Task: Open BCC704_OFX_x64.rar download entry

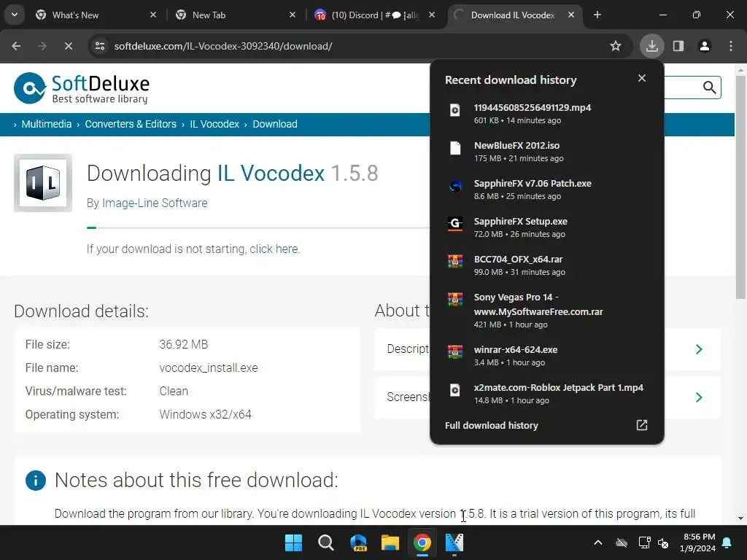Action: (x=547, y=265)
